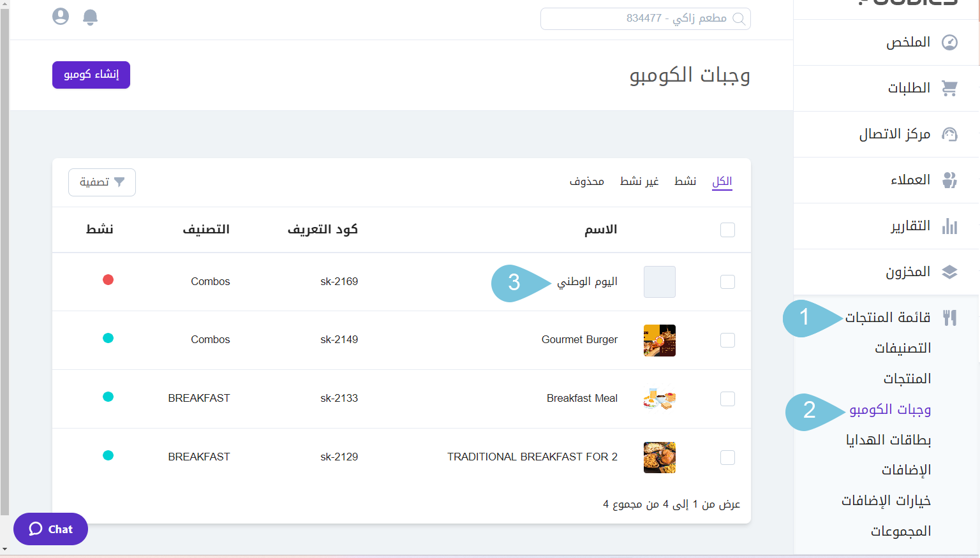
Task: Click the shopping cart icon for الطلبات
Action: [949, 89]
